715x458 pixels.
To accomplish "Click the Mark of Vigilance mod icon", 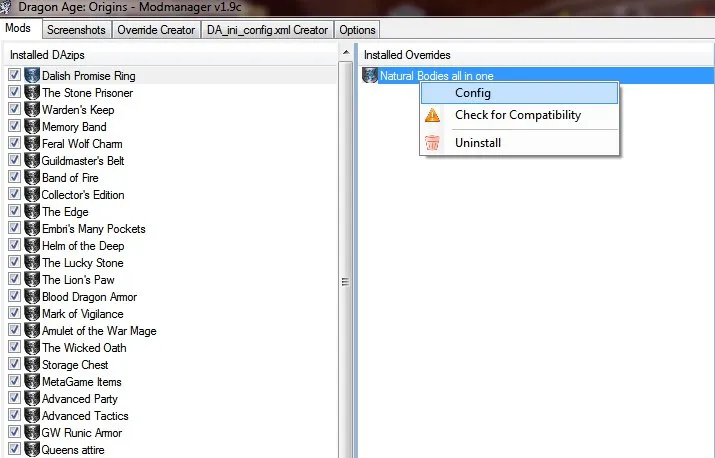I will tap(32, 313).
